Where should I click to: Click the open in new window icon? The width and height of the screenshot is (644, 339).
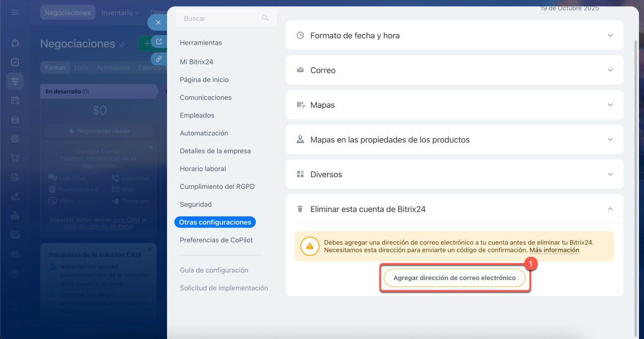pyautogui.click(x=158, y=42)
